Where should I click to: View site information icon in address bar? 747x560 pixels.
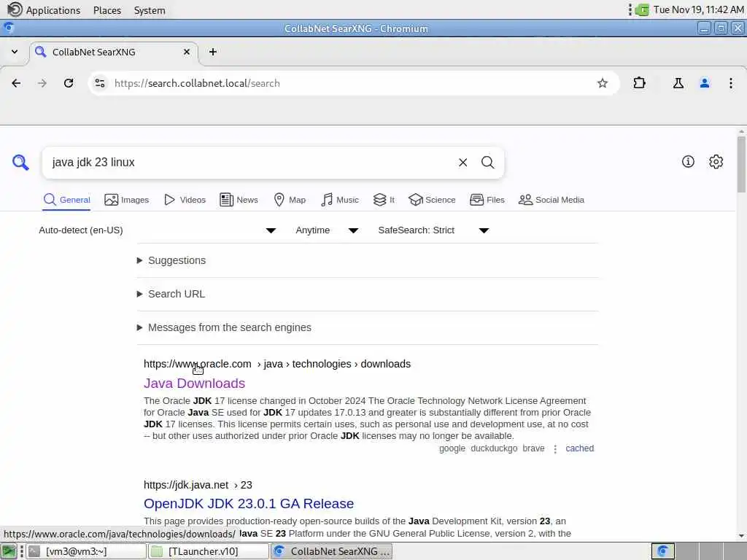[x=99, y=83]
